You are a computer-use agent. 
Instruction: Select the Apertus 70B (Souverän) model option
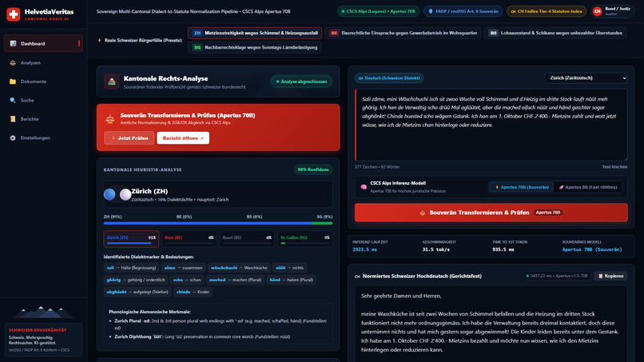pos(522,187)
